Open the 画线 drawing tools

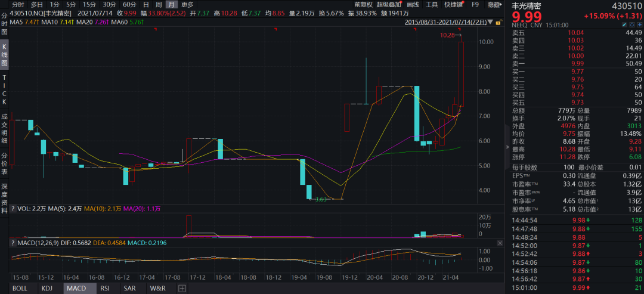point(413,4)
